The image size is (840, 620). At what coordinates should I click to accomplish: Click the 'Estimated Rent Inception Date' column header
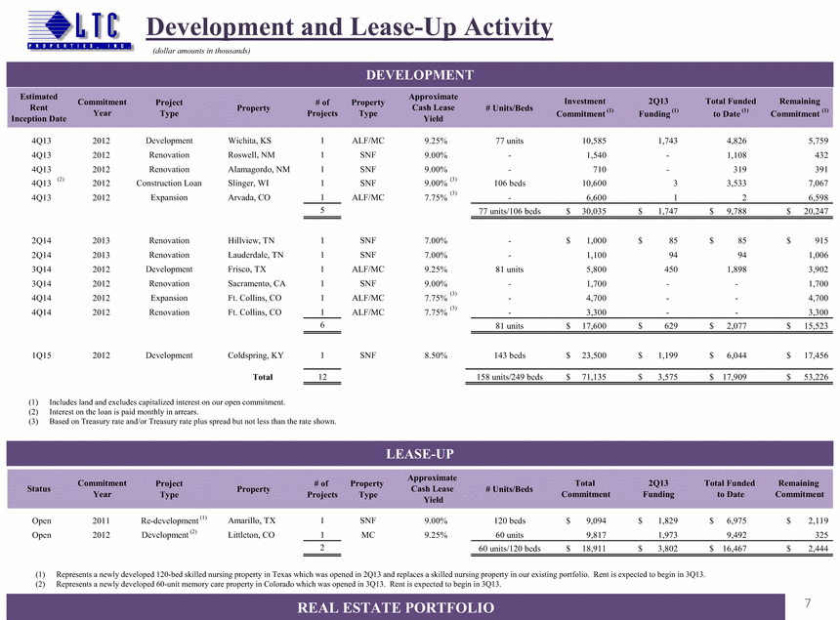pyautogui.click(x=38, y=107)
